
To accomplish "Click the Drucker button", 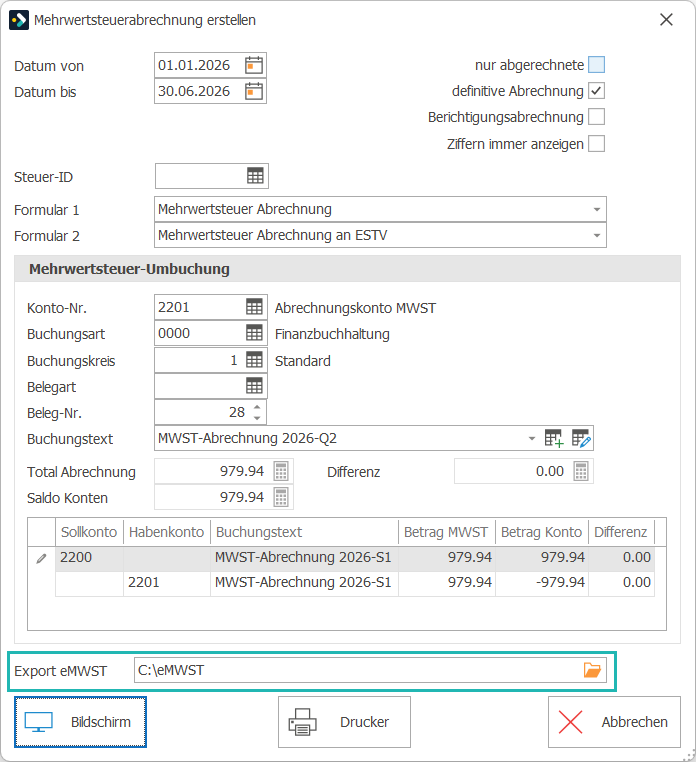I will pos(344,722).
